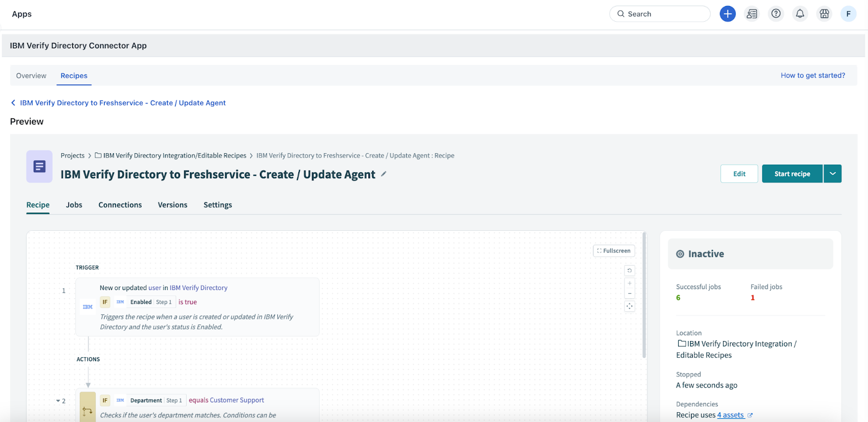Click the 4 assets link
The image size is (868, 422).
coord(731,415)
